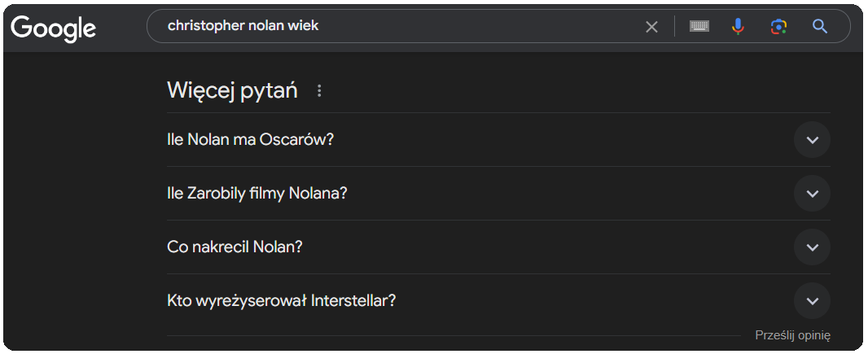Expand chevron for 'Kto wyreżyserował Interstellar?'
The height and width of the screenshot is (354, 868).
[812, 301]
